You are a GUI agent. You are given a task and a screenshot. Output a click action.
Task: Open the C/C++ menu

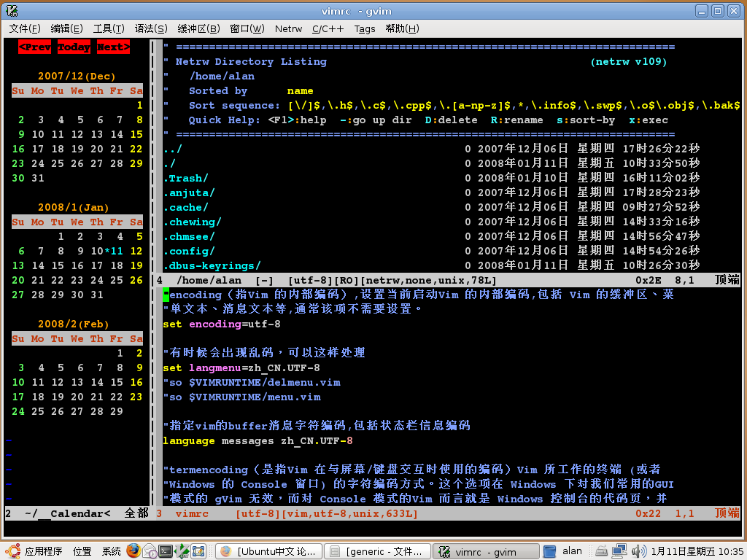(x=328, y=28)
